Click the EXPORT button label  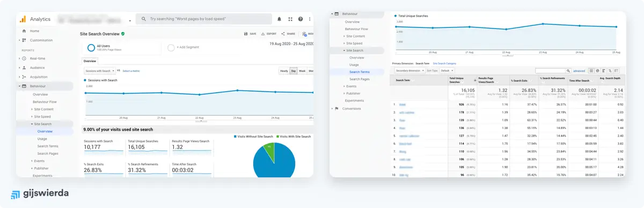click(272, 33)
